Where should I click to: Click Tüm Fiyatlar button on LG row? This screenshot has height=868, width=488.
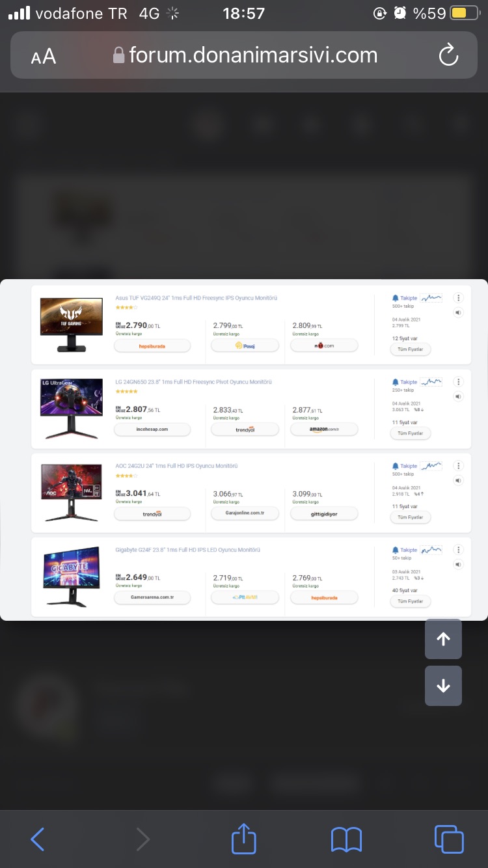(x=411, y=433)
